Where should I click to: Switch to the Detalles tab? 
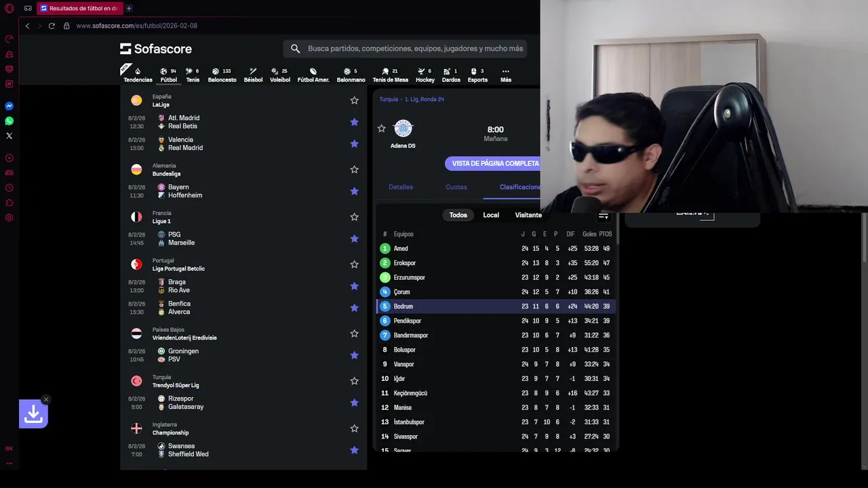[x=401, y=187]
